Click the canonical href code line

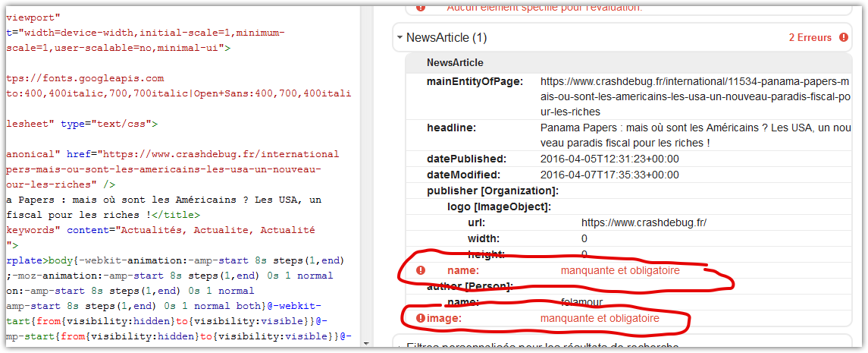pos(173,154)
